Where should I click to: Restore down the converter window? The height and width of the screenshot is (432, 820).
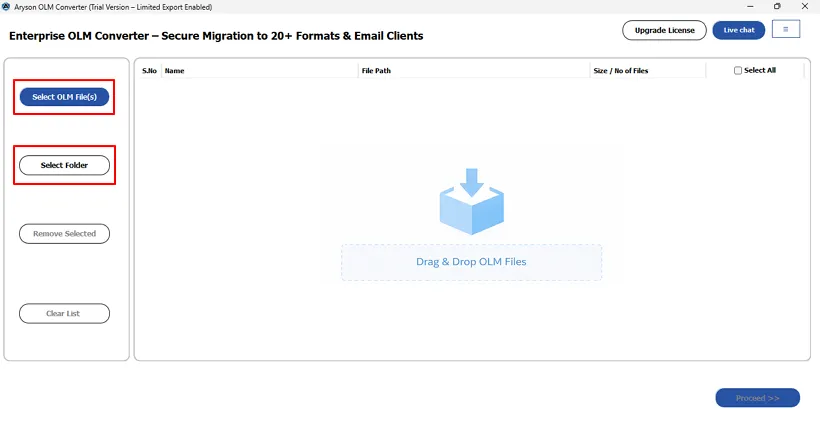[x=777, y=7]
